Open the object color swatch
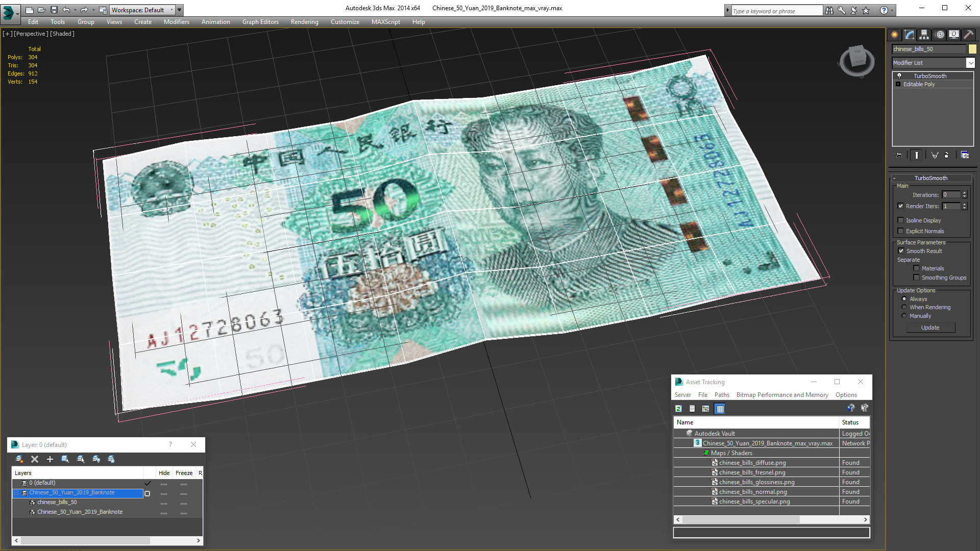Image resolution: width=980 pixels, height=551 pixels. (972, 49)
